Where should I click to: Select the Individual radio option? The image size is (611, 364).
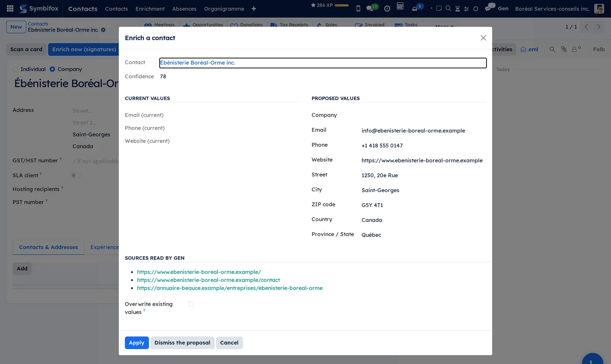15,69
